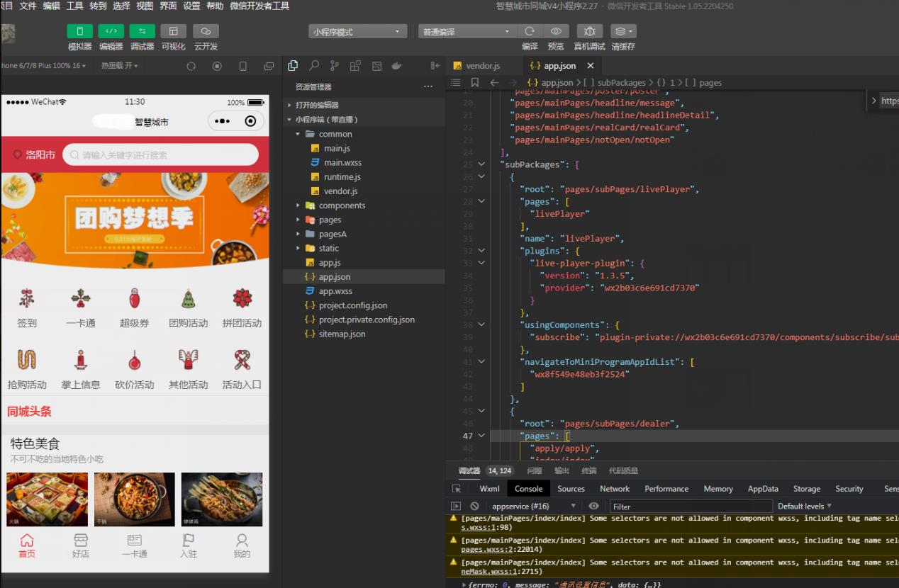The width and height of the screenshot is (899, 588).
Task: Open the 工具 menu in menu bar
Action: (x=74, y=6)
